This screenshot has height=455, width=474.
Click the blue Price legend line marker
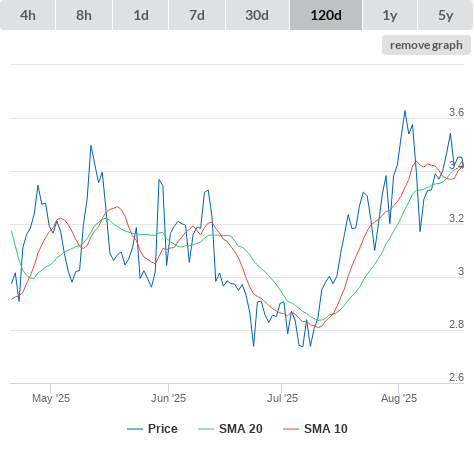135,429
